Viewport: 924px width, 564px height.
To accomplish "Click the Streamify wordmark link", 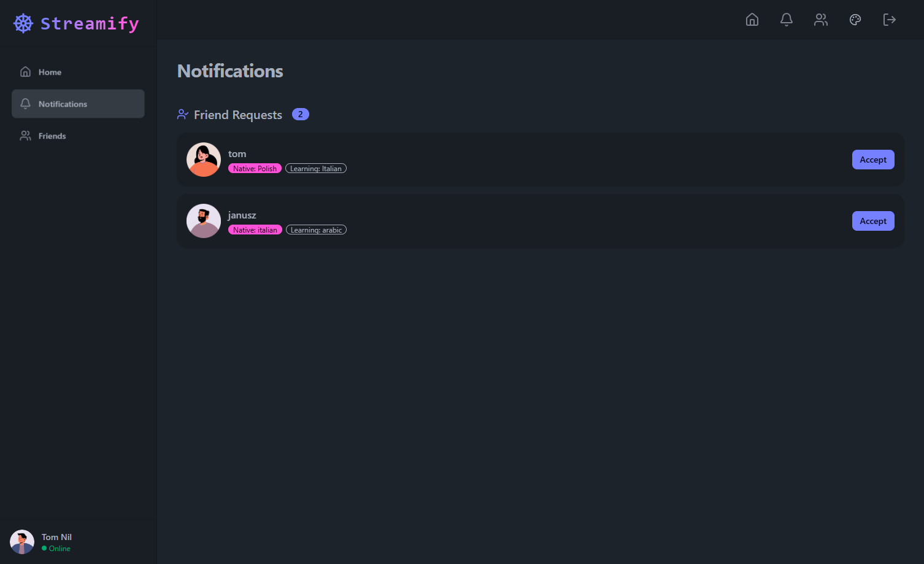I will click(90, 23).
